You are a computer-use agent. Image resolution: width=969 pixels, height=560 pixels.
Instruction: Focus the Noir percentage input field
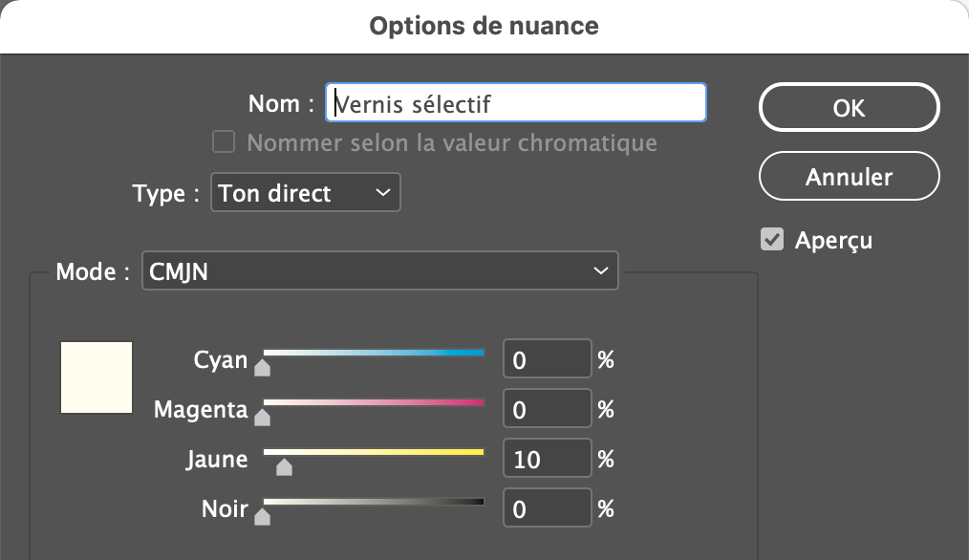(x=547, y=509)
